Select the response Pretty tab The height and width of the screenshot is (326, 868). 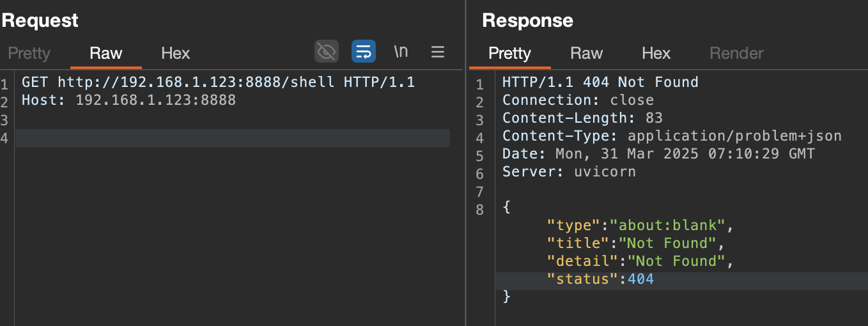point(509,53)
